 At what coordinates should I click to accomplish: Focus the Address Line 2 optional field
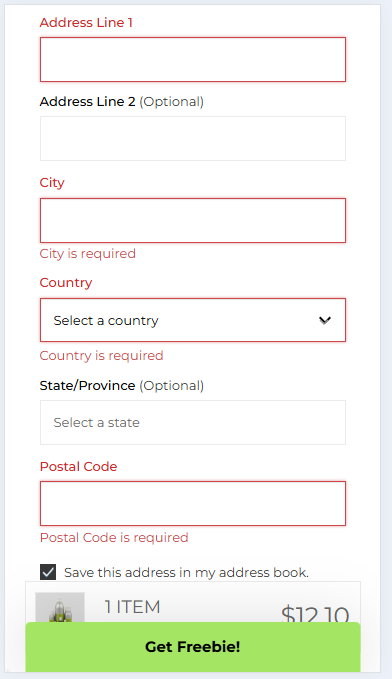[x=193, y=139]
